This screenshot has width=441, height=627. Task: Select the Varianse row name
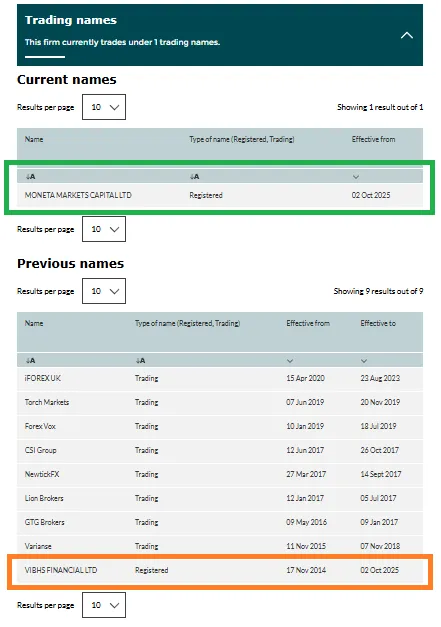[38, 546]
